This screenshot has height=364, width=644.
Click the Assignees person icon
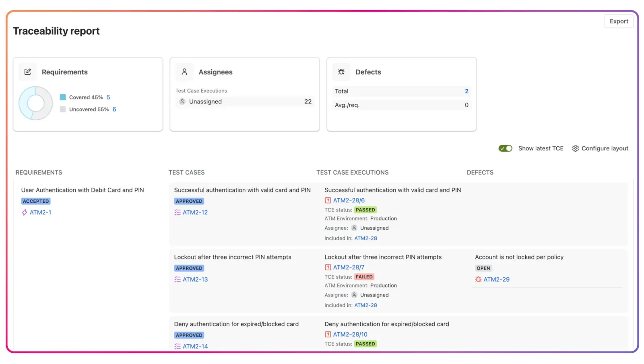pyautogui.click(x=184, y=72)
